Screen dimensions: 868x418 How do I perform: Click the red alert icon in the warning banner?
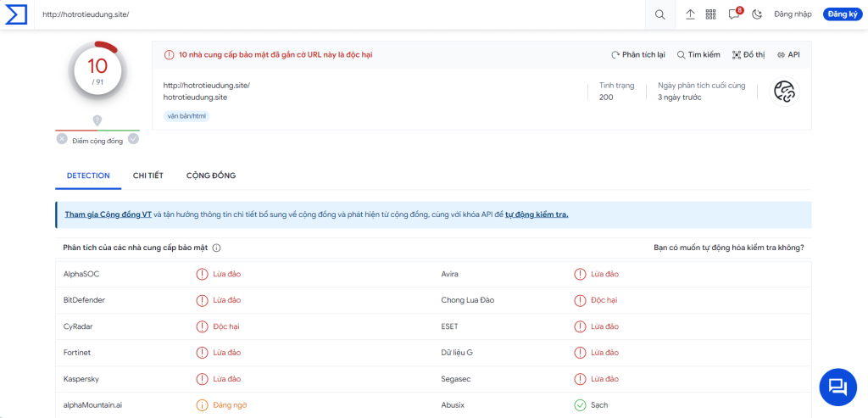coord(169,55)
